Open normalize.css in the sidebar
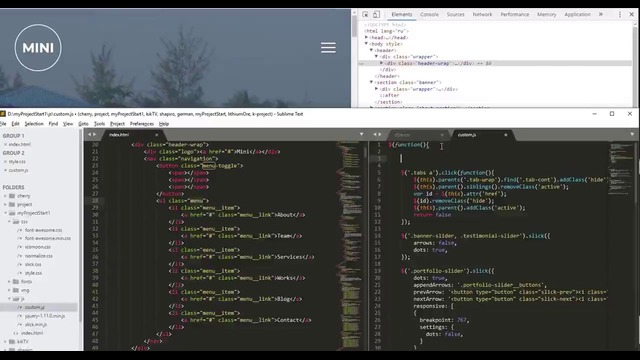 (39, 256)
